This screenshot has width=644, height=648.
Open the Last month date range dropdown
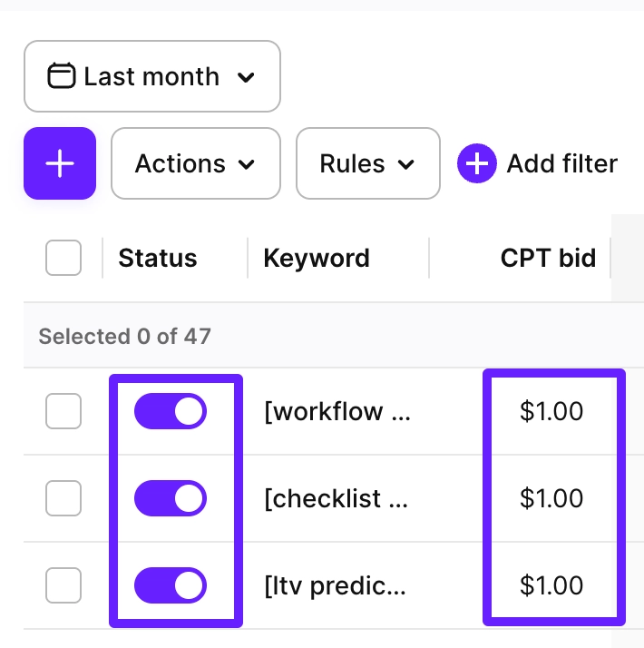pos(152,76)
